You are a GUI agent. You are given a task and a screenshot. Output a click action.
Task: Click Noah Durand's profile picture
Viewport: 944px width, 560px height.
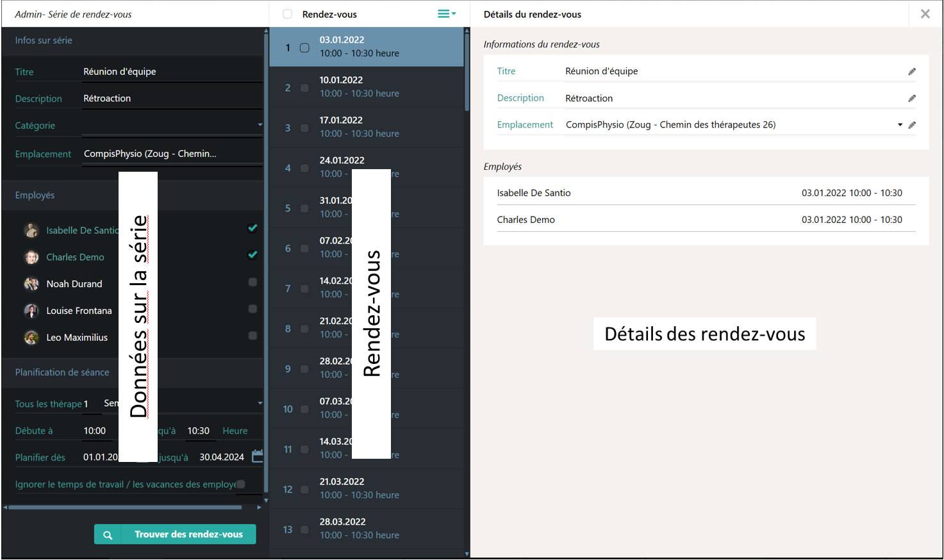click(31, 284)
